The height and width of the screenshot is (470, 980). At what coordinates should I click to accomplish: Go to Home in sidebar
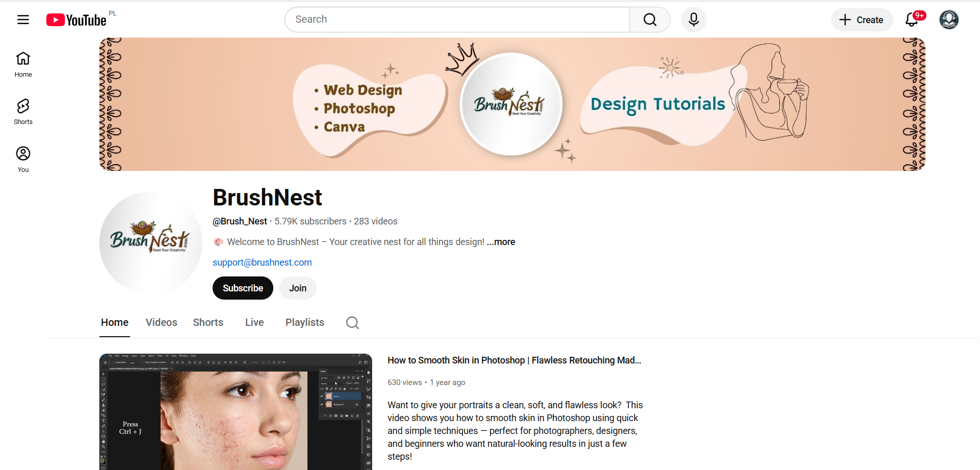(x=23, y=64)
